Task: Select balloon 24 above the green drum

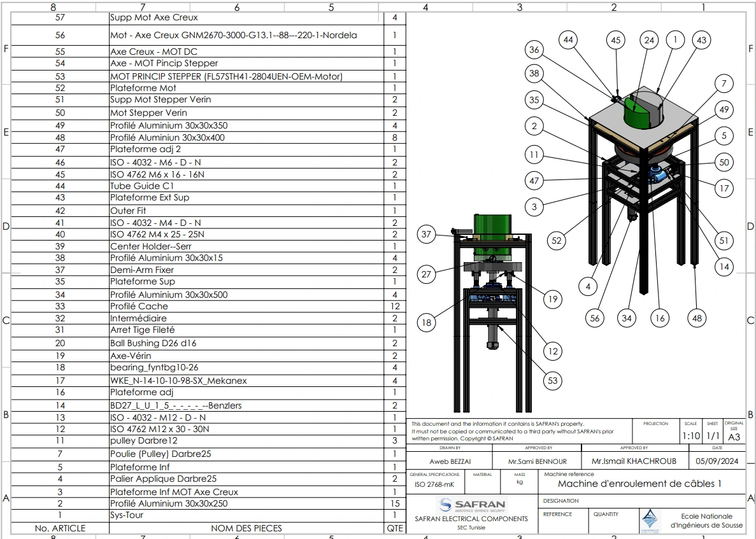Action: tap(650, 40)
